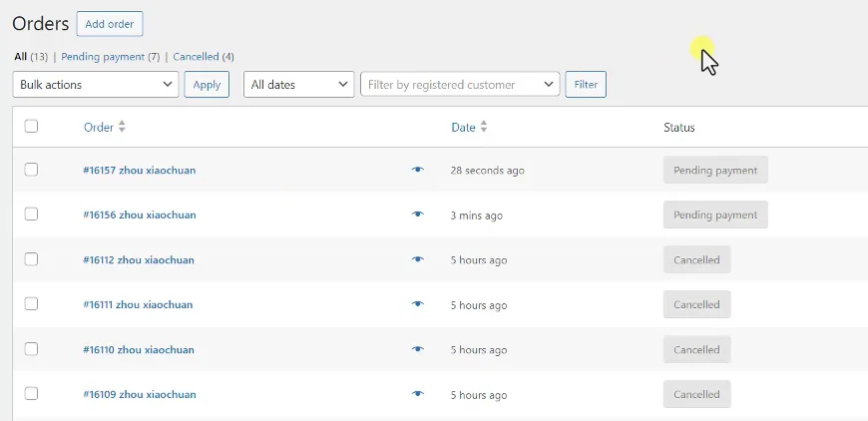This screenshot has height=421, width=868.
Task: Click the '28 seconds ago' date
Action: click(x=487, y=171)
